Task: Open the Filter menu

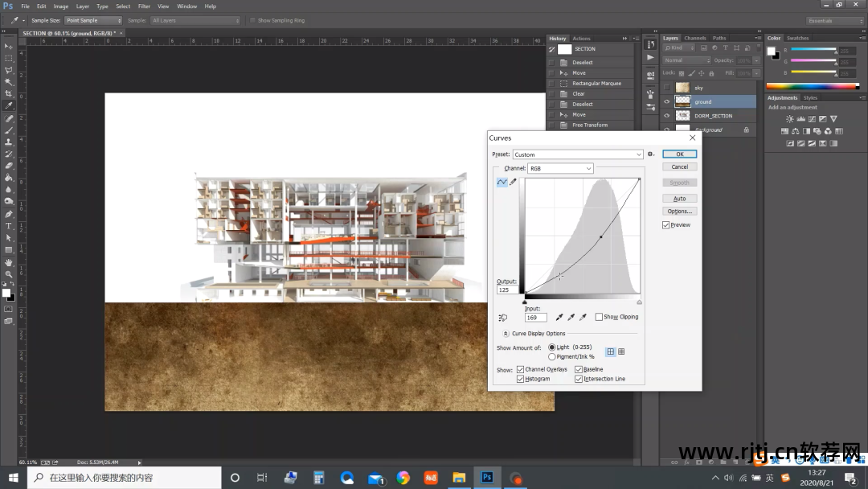Action: tap(144, 6)
